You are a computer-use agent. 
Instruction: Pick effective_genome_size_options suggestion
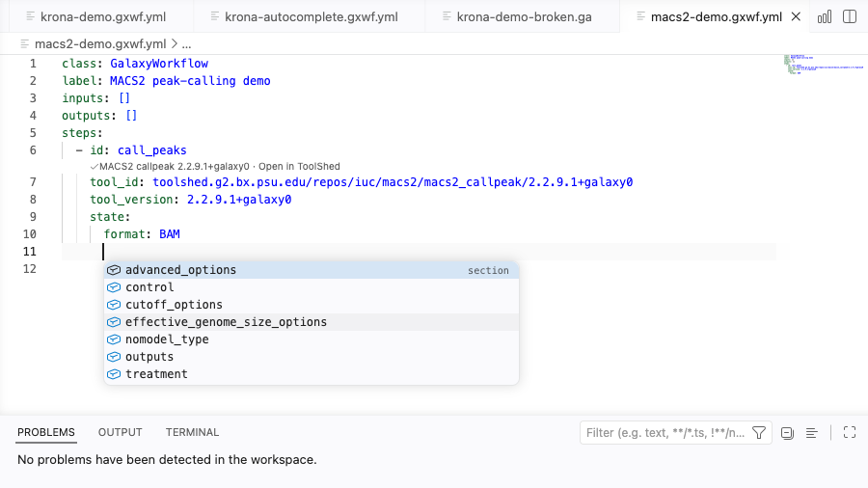click(312, 322)
